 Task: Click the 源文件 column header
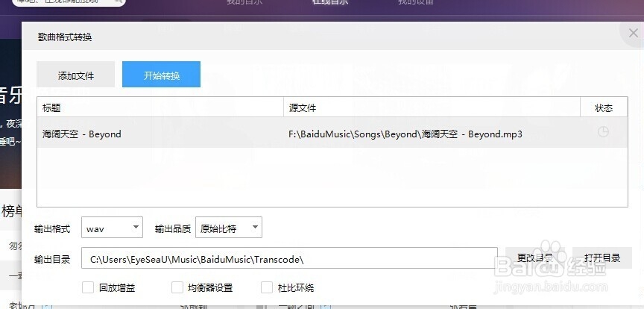click(x=432, y=107)
